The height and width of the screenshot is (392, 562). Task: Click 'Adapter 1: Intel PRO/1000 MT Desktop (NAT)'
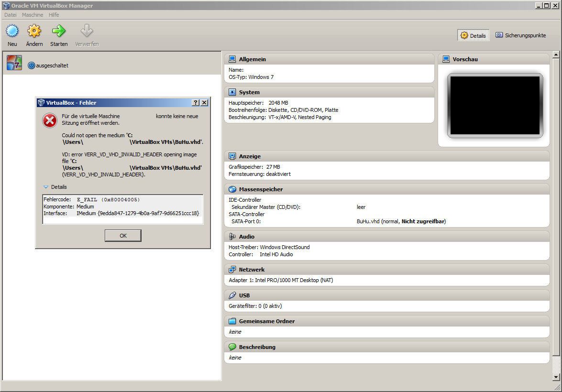point(281,280)
